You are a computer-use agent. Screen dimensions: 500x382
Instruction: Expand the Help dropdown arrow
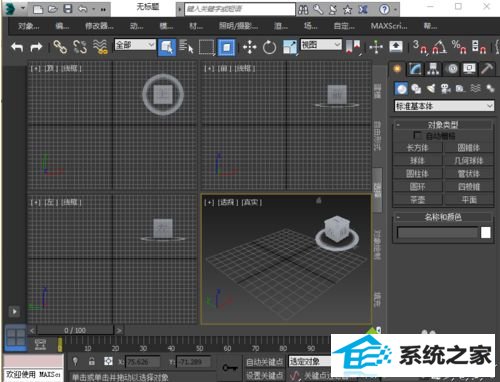click(x=395, y=9)
